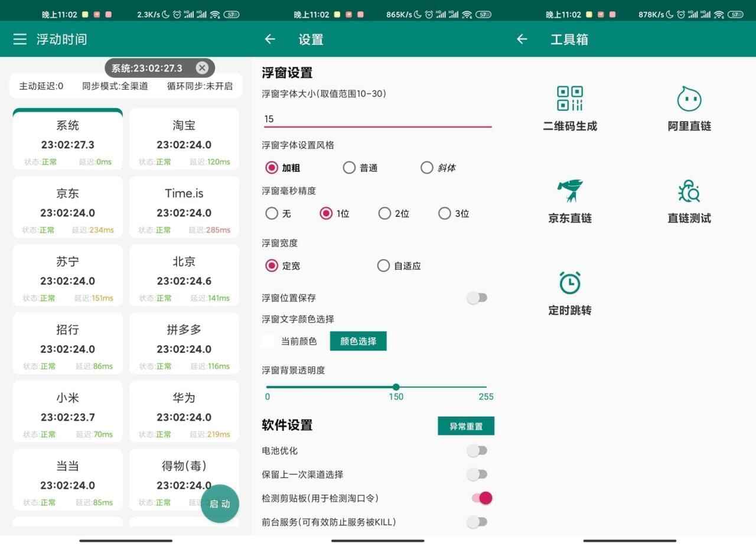Screen dimensions: 756x546
Task: Choose the Time.is time source card
Action: [x=184, y=207]
